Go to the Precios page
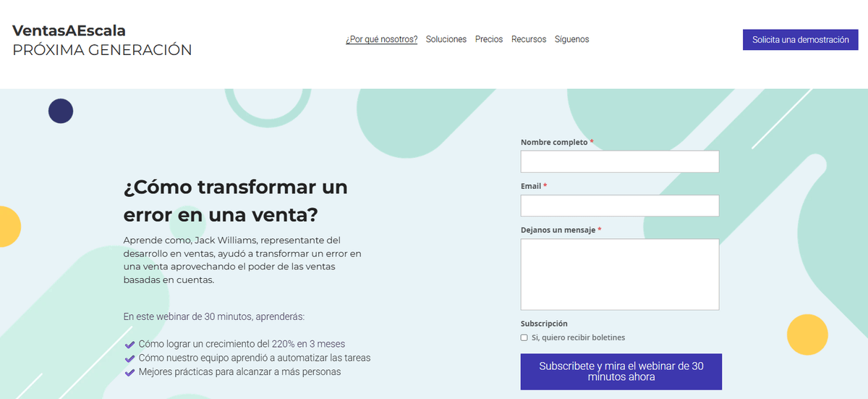 pos(489,39)
